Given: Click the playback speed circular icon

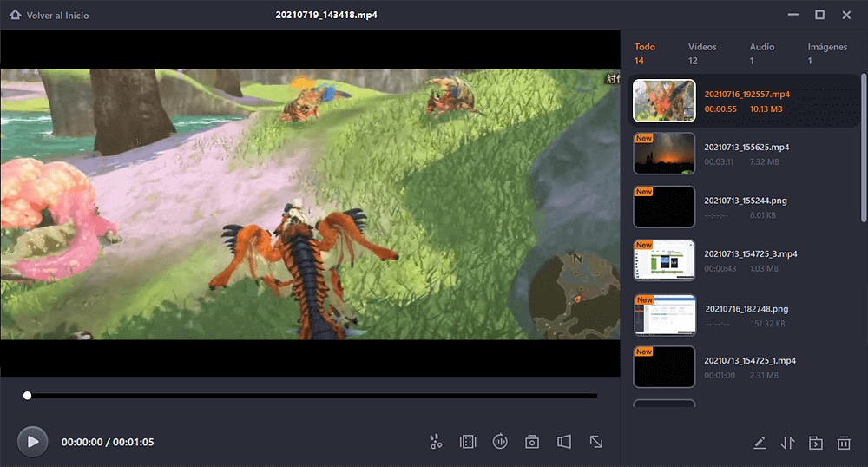Looking at the screenshot, I should (x=500, y=442).
